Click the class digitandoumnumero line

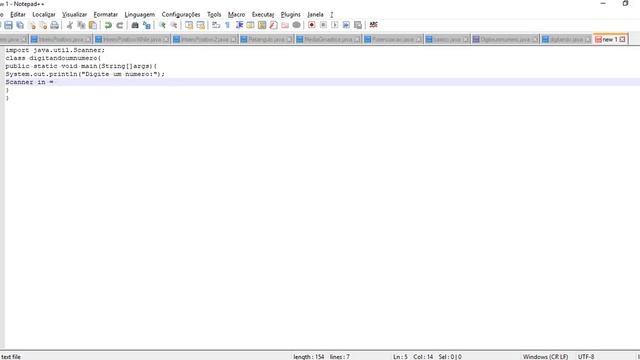[x=53, y=58]
